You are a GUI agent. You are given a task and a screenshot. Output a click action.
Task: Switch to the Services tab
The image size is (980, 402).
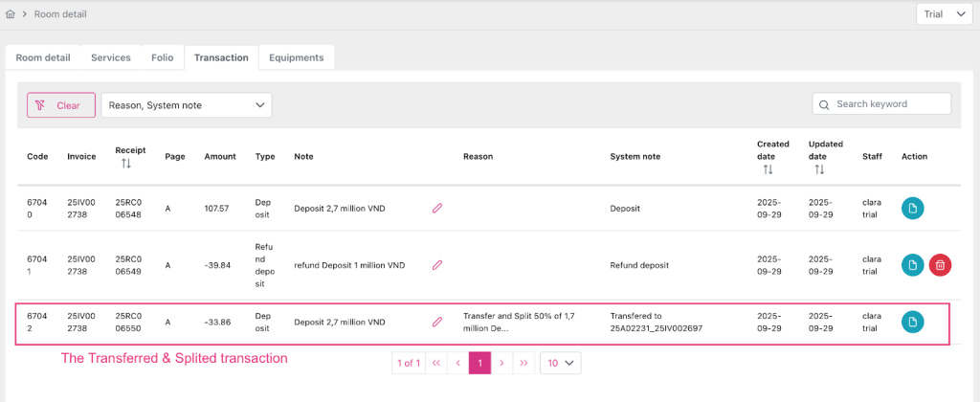click(x=111, y=57)
